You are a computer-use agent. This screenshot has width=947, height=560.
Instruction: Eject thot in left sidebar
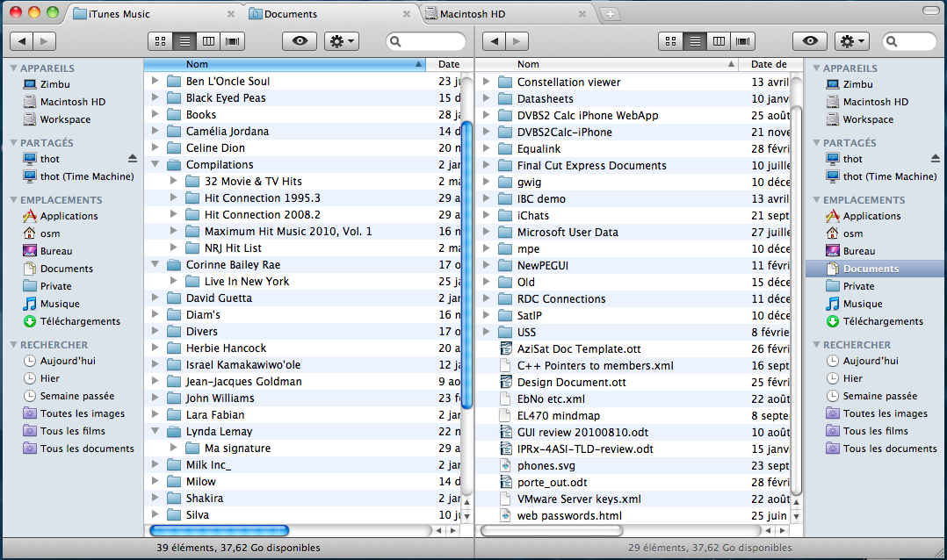click(133, 159)
